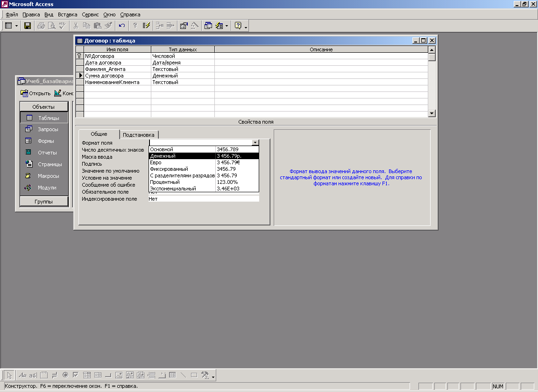The width and height of the screenshot is (538, 392).
Task: Click the Cut scissors icon
Action: pos(76,26)
